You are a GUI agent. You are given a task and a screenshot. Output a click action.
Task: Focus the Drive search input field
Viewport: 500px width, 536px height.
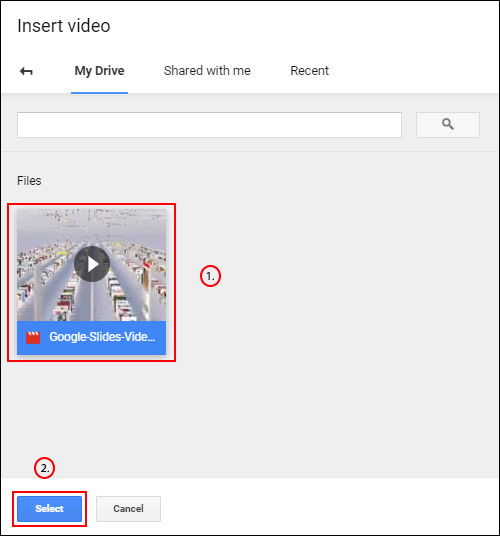click(209, 125)
